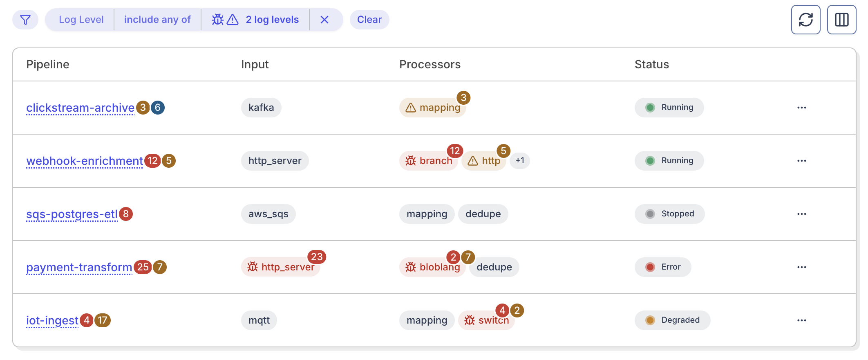The width and height of the screenshot is (868, 360).
Task: Expand the +1 hidden processors chip
Action: pos(520,161)
